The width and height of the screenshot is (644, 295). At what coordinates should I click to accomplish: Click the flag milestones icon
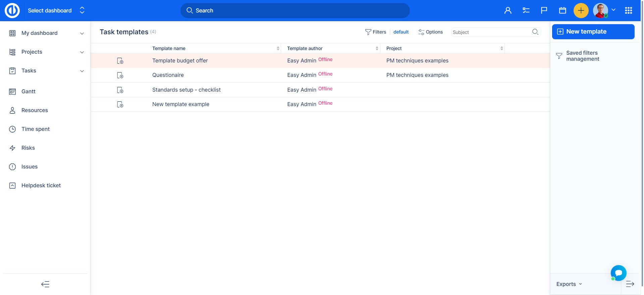coord(544,11)
